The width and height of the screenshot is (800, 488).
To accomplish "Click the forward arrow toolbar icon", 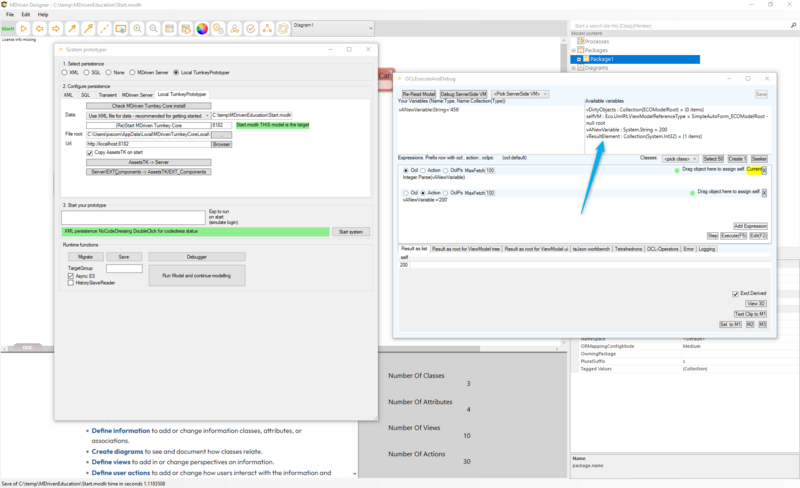I will (57, 29).
